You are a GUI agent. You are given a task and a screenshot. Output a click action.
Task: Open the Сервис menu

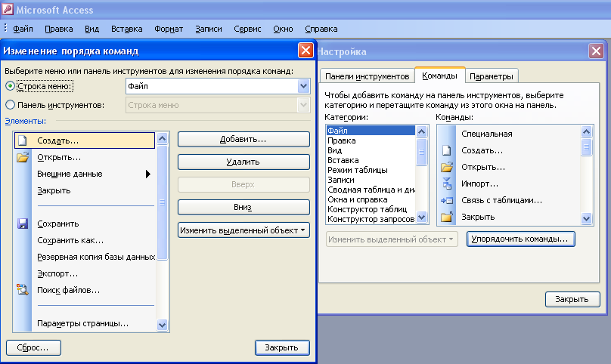click(x=247, y=29)
